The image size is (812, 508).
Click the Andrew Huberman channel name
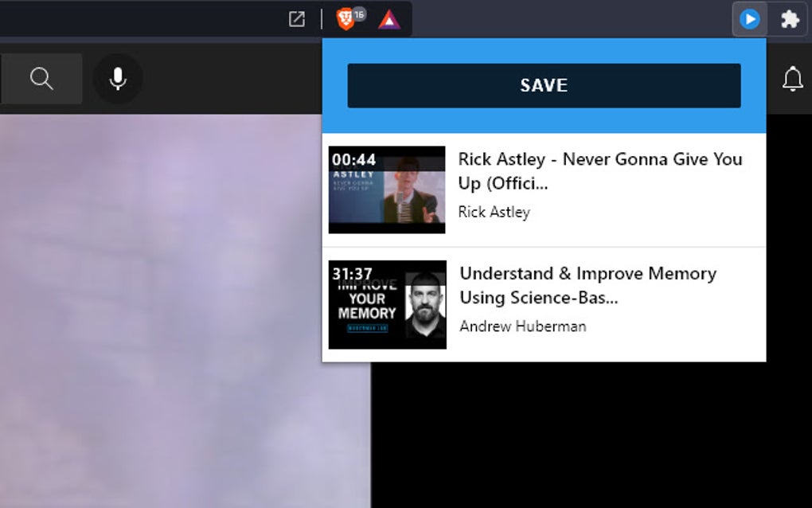522,326
